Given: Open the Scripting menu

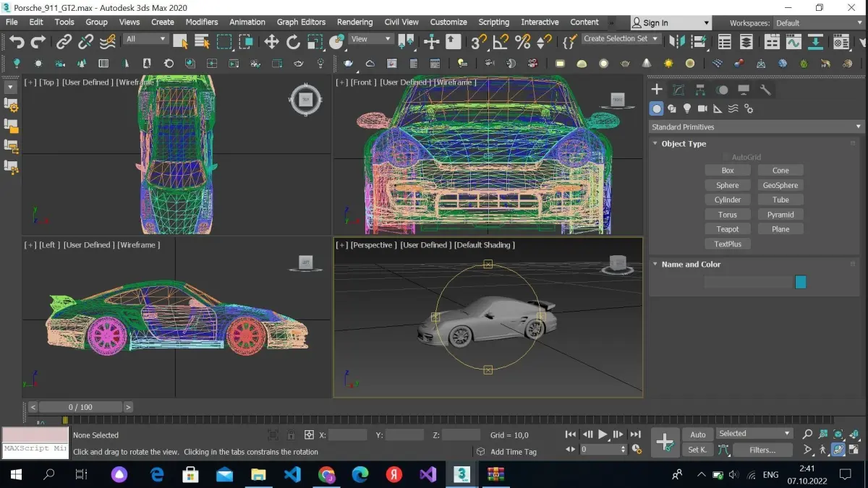Looking at the screenshot, I should click(494, 22).
